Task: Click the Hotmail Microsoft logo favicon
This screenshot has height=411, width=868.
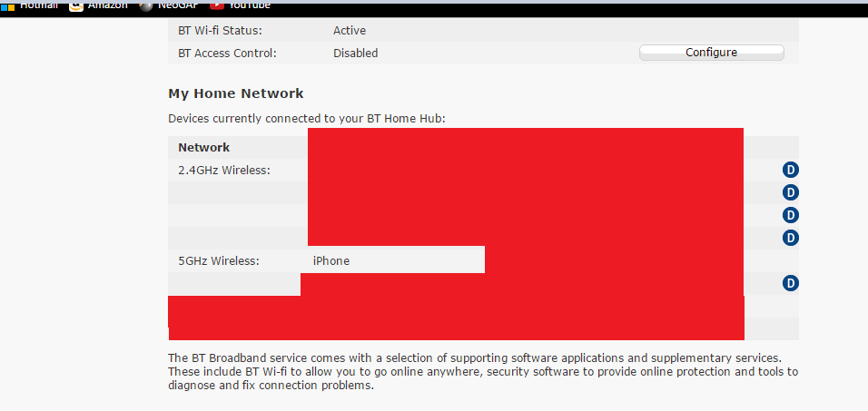Action: (x=8, y=7)
